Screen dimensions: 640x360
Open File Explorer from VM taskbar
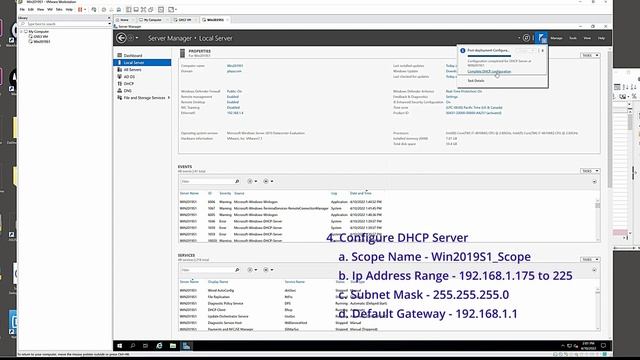coord(173,346)
